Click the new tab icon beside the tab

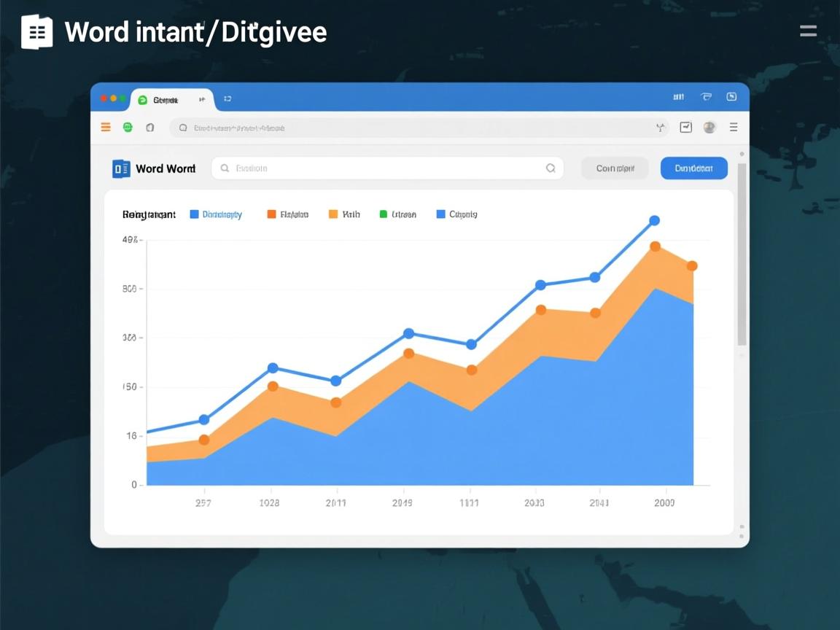coord(227,99)
